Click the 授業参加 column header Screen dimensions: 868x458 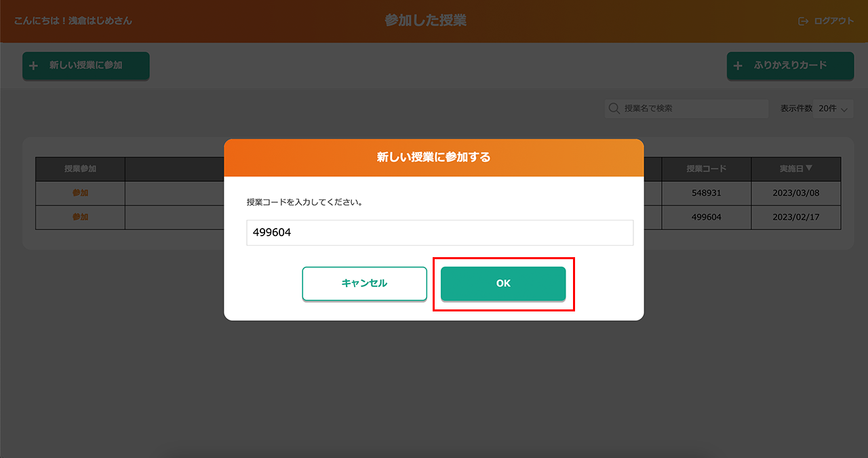tap(80, 169)
